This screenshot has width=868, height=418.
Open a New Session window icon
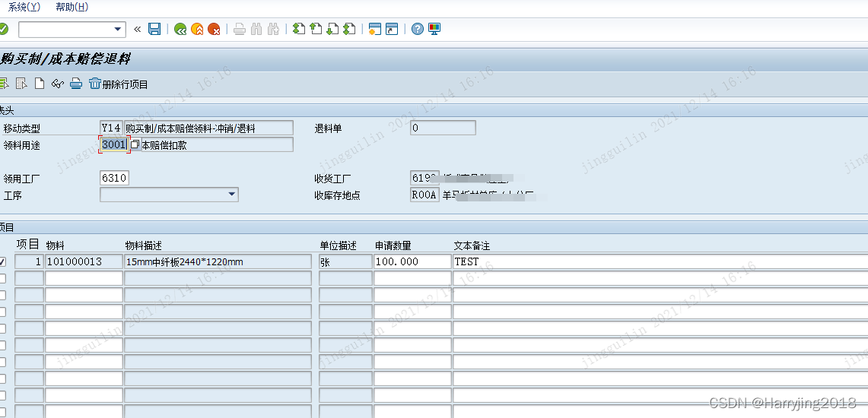[375, 30]
